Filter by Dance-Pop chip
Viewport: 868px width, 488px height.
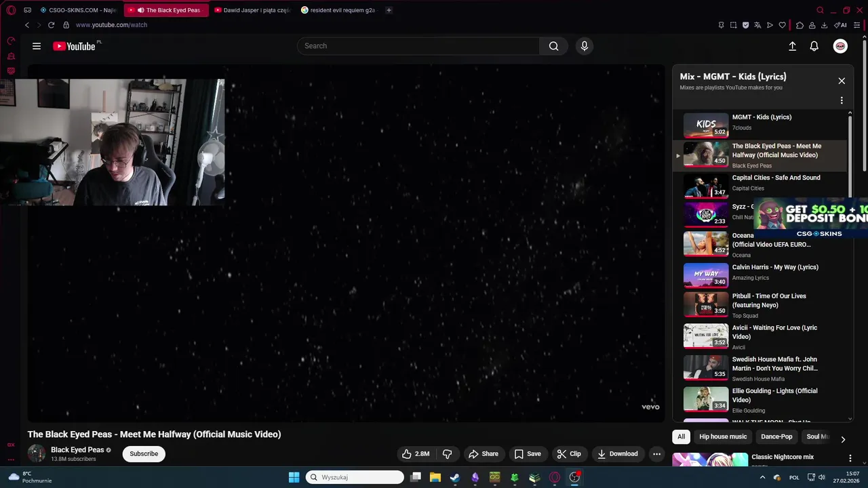(x=776, y=436)
